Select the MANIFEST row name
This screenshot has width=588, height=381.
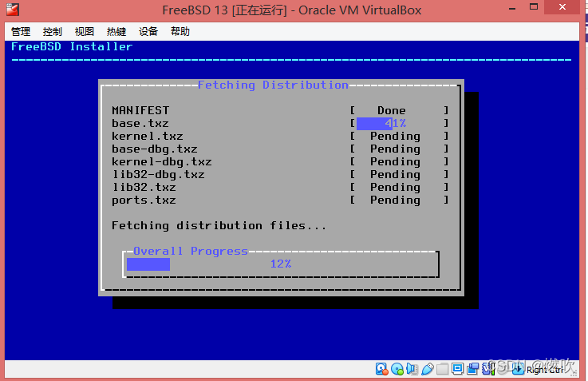tap(140, 110)
